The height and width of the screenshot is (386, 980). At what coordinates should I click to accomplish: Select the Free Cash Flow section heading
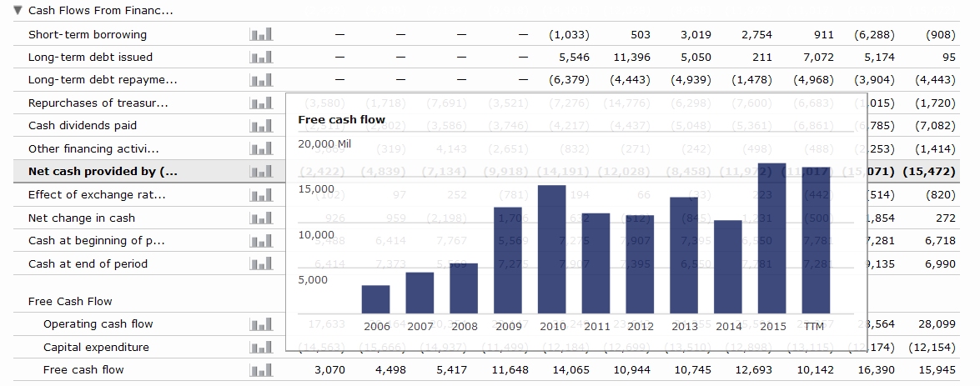pyautogui.click(x=70, y=302)
